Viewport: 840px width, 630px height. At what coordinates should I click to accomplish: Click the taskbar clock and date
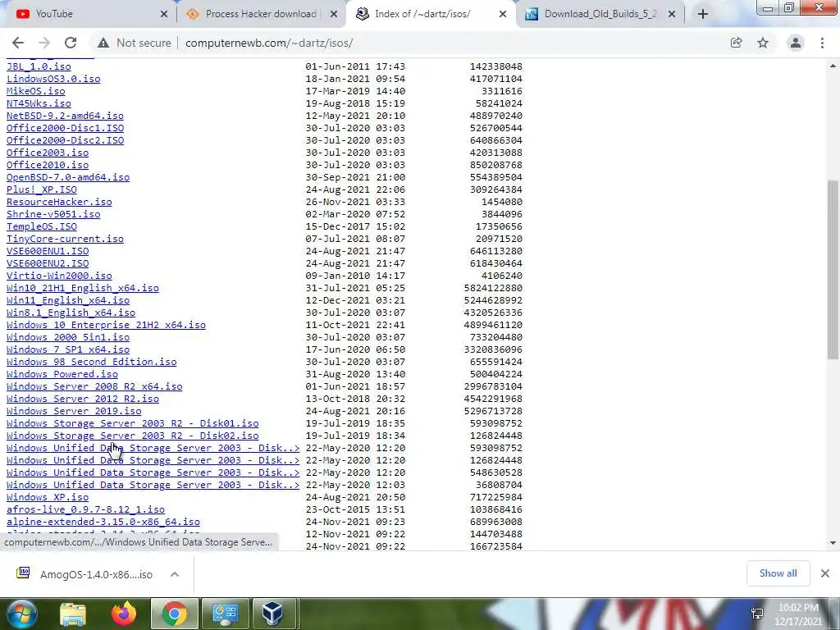[x=799, y=614]
